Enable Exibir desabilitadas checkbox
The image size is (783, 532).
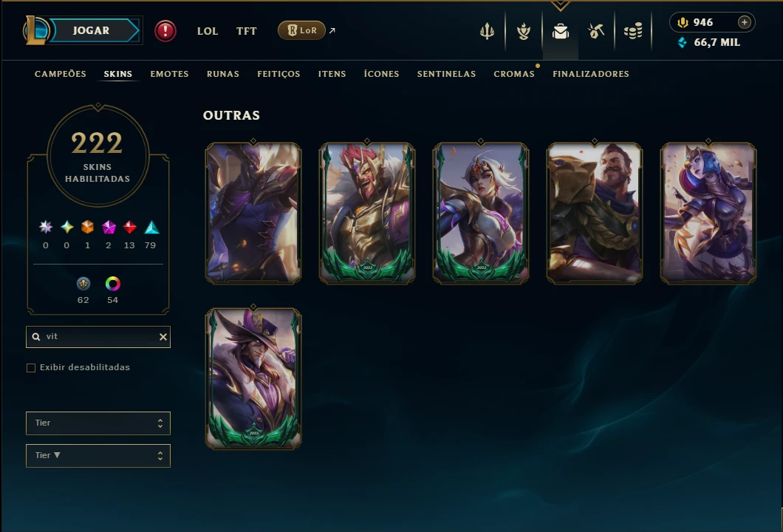(x=31, y=368)
